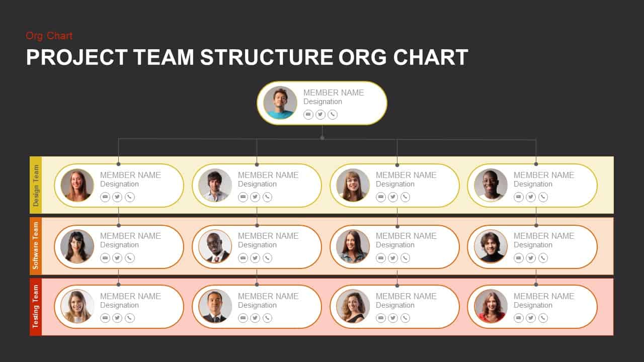The image size is (644, 362).
Task: Click the email icon on the top member card
Action: click(308, 115)
